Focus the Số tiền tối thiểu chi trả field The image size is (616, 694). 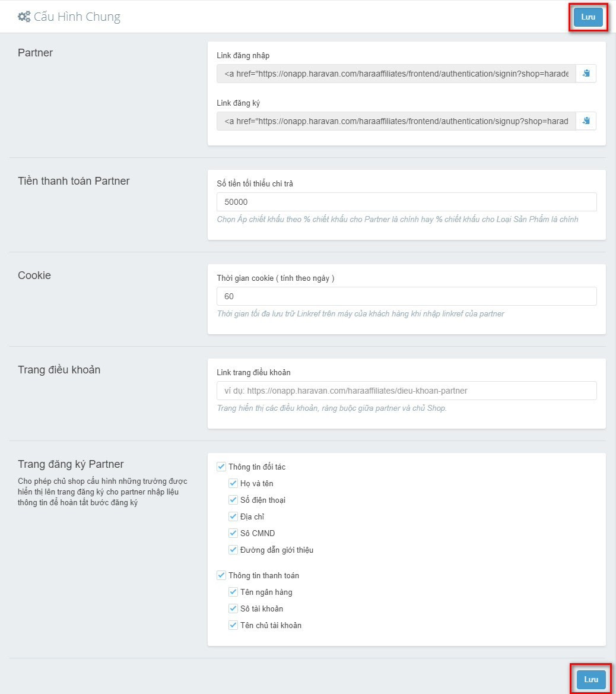[407, 202]
